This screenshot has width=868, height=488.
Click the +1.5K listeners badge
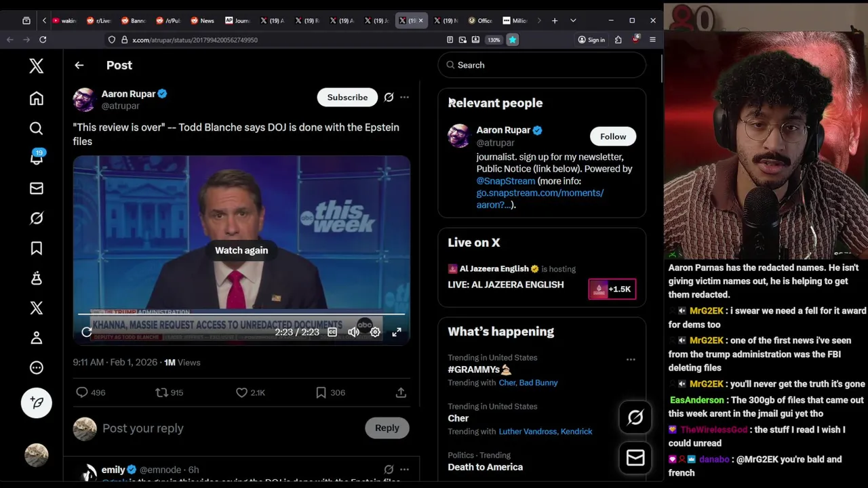[x=612, y=289]
